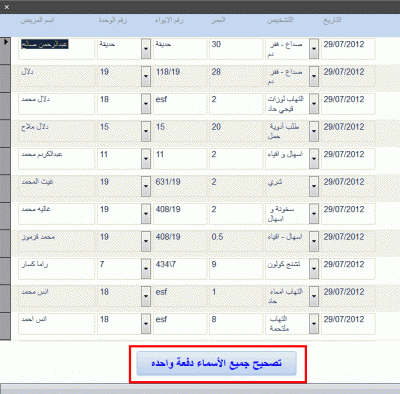Viewport: 400px width, 394px height.
Task: Select name field عاليه محمد
Action: point(57,214)
